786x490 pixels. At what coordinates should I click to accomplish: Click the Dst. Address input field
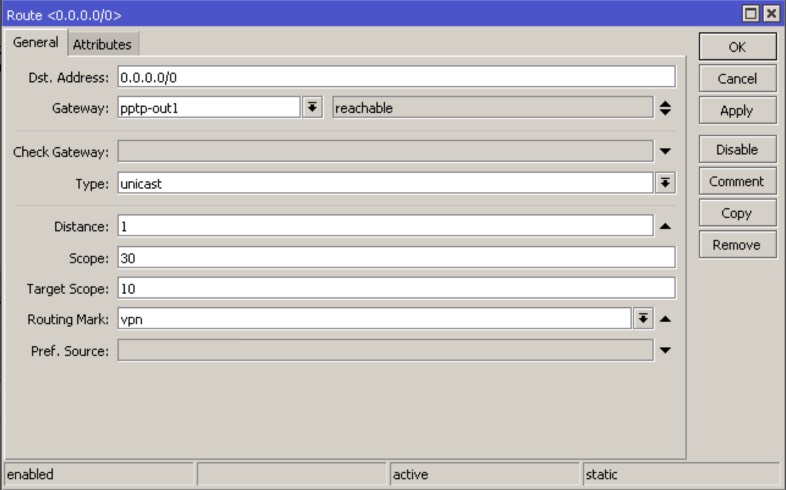click(x=395, y=76)
